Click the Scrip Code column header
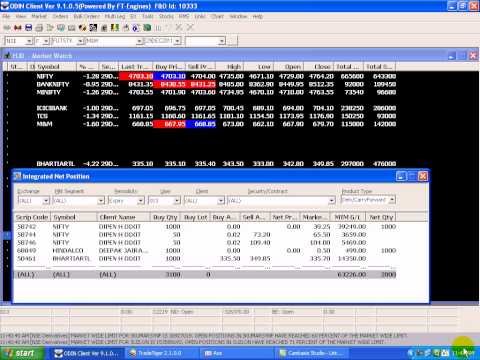This screenshot has height=360, width=480. 32,217
